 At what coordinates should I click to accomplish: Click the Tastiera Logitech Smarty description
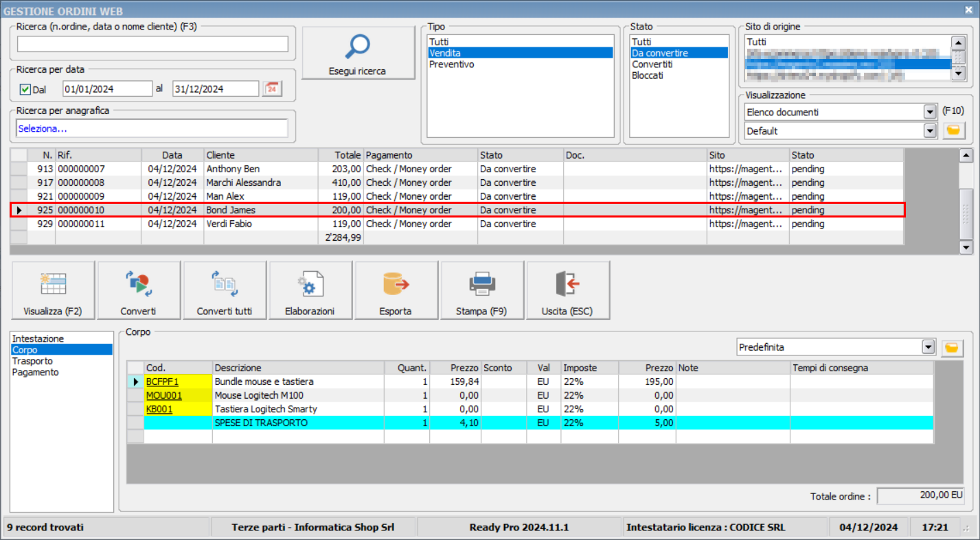(x=266, y=409)
